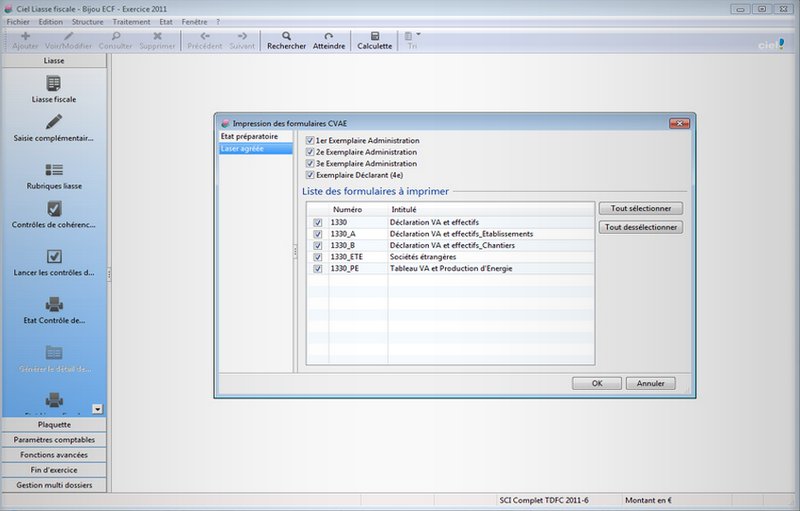The width and height of the screenshot is (800, 511).
Task: Expand the Liasse sidebar section header
Action: tap(54, 60)
